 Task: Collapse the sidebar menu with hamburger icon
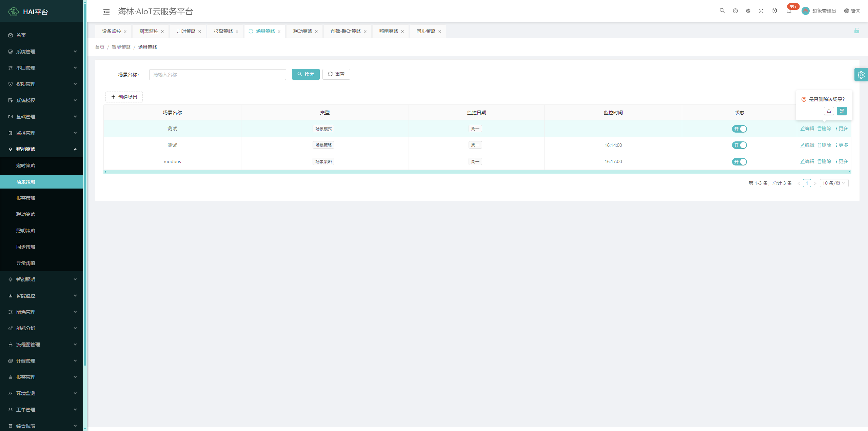[x=106, y=12]
